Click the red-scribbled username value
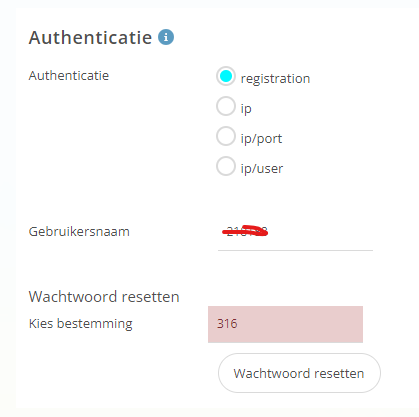 tap(245, 231)
